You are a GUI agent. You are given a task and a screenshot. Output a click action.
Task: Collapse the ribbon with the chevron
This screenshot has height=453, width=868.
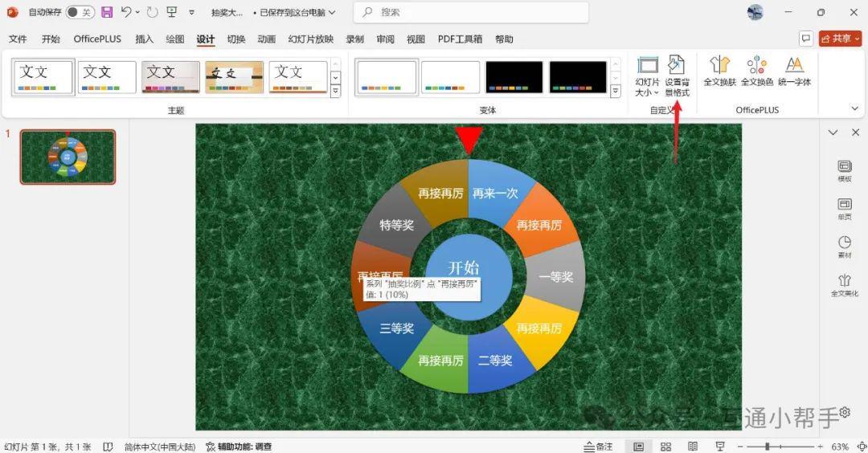point(854,108)
